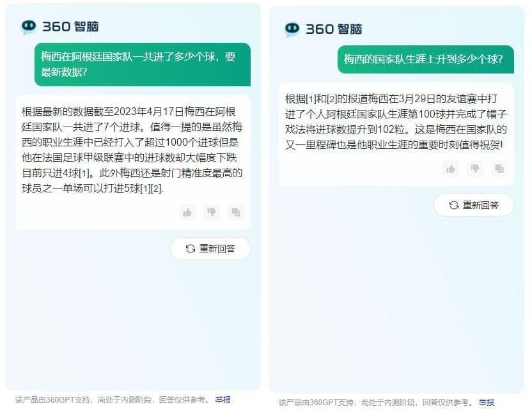
Task: Click thumbs-down icon in right chat panel
Action: [475, 169]
